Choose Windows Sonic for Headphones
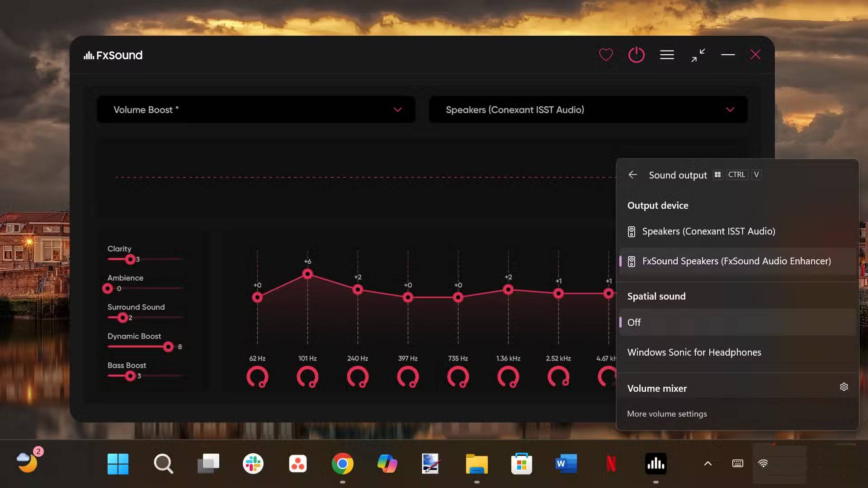This screenshot has width=868, height=488. click(x=694, y=352)
